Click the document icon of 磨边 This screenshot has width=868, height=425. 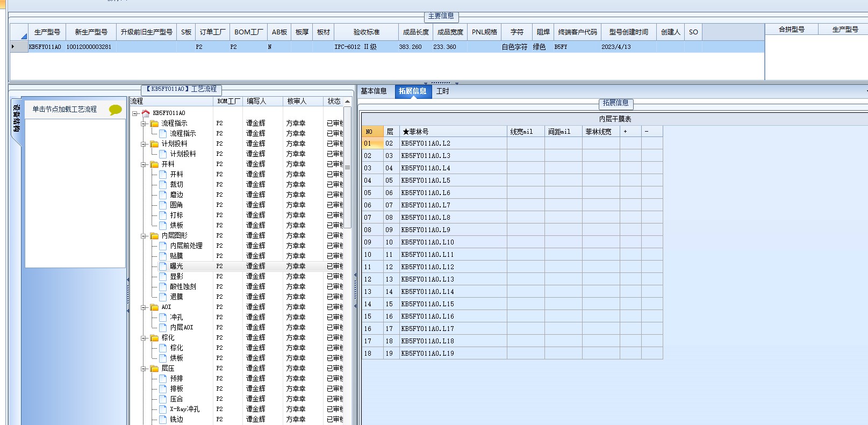[163, 195]
